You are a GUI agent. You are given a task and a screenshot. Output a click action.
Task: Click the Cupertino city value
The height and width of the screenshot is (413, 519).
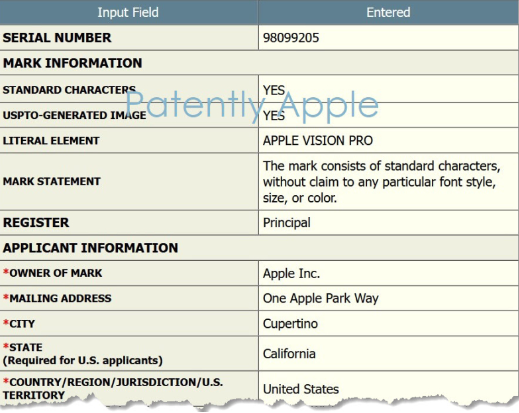click(290, 324)
